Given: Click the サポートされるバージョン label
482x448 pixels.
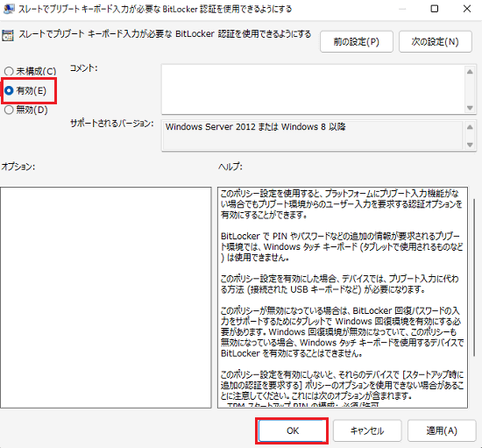Looking at the screenshot, I should pyautogui.click(x=112, y=124).
